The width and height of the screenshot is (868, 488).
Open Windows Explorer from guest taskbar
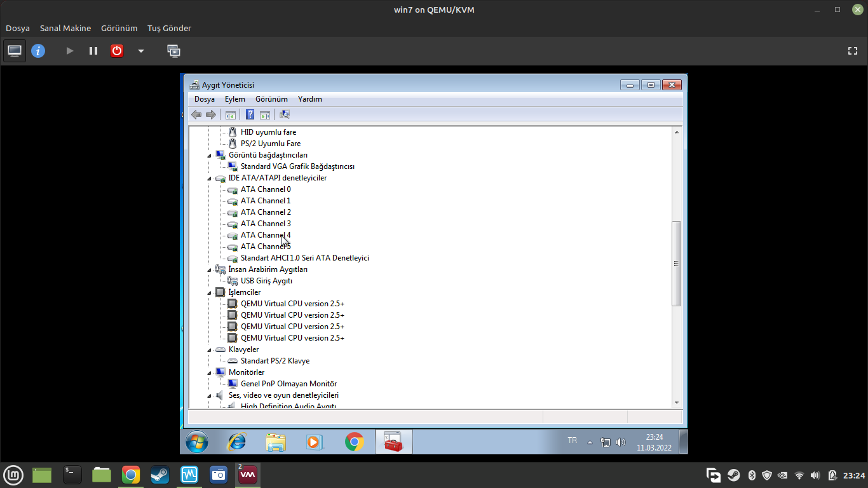(276, 442)
